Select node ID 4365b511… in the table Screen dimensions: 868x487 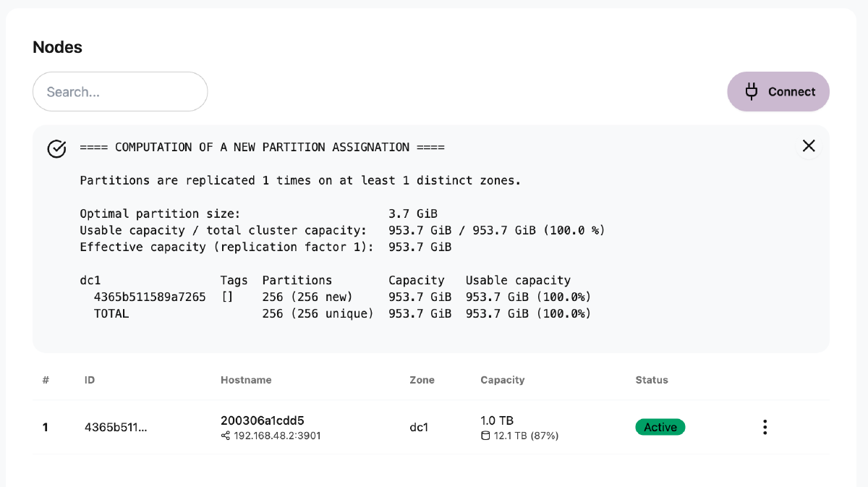tap(116, 428)
